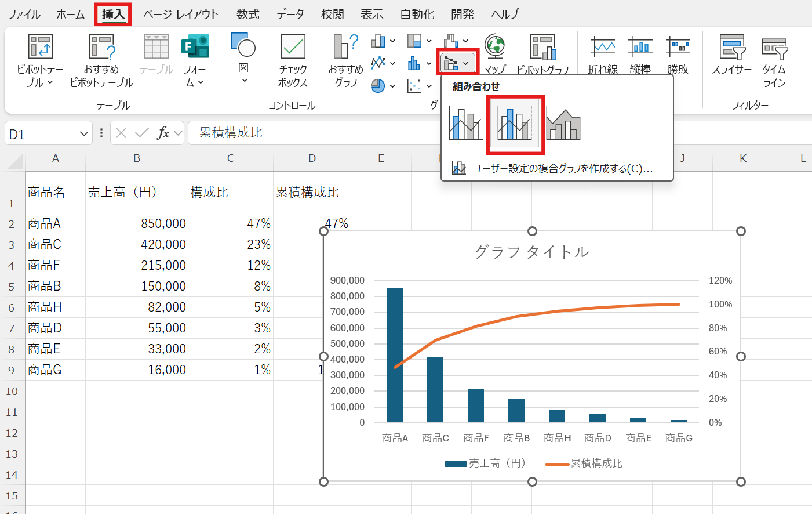
Task: Expand the pie chart dropdown
Action: pyautogui.click(x=392, y=86)
